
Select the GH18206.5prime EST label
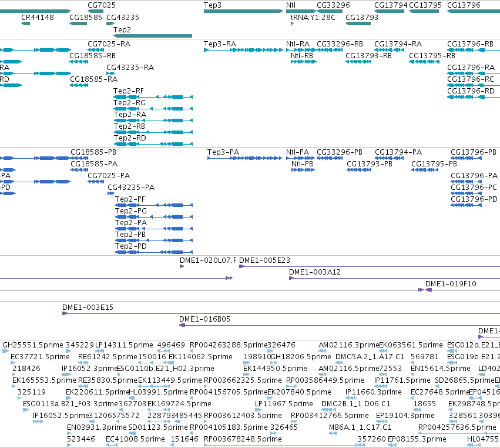pyautogui.click(x=301, y=357)
